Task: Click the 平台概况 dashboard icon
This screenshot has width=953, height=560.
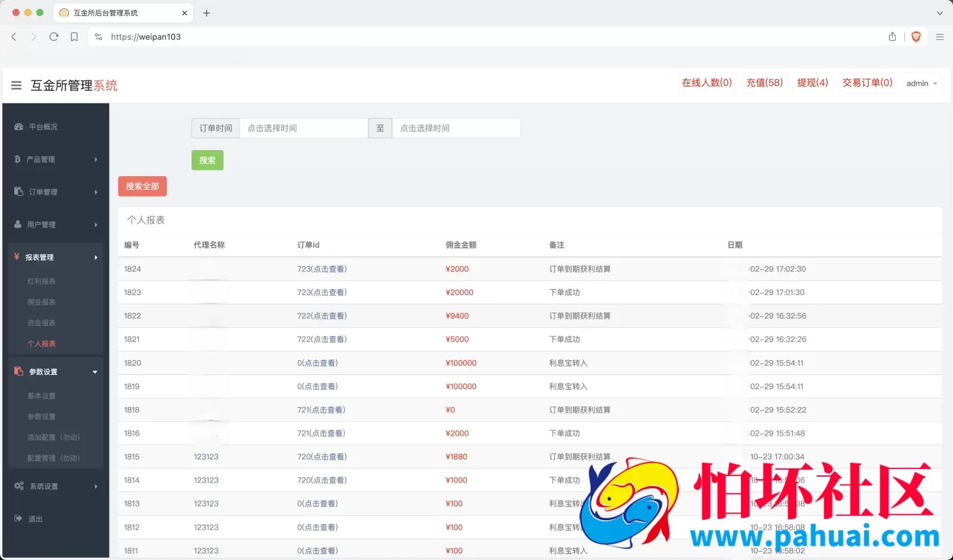Action: pos(18,127)
